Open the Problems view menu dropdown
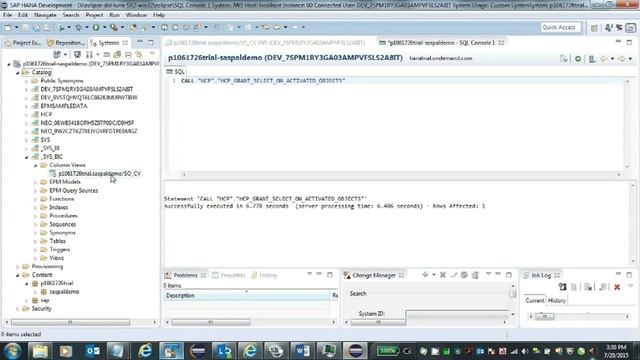 pos(309,275)
